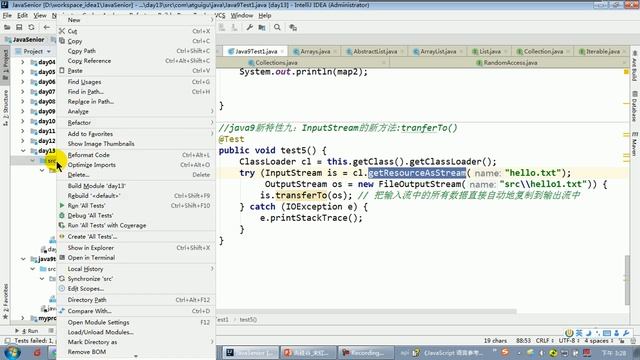
Task: Click the Recording taskbar button
Action: click(367, 352)
